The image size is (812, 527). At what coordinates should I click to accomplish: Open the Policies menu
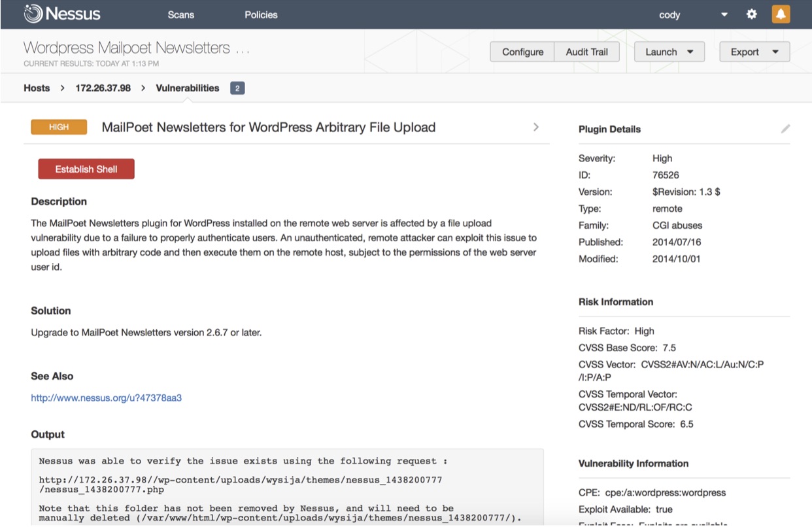click(261, 14)
